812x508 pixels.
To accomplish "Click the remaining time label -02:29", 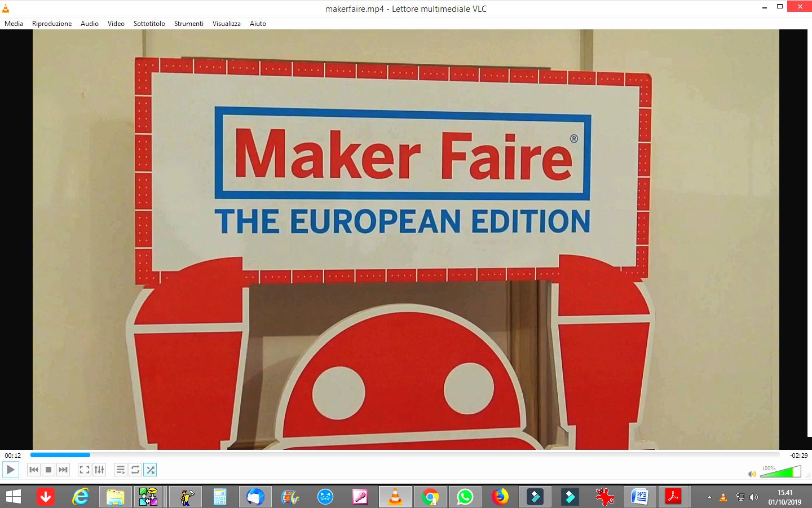I will pos(798,456).
